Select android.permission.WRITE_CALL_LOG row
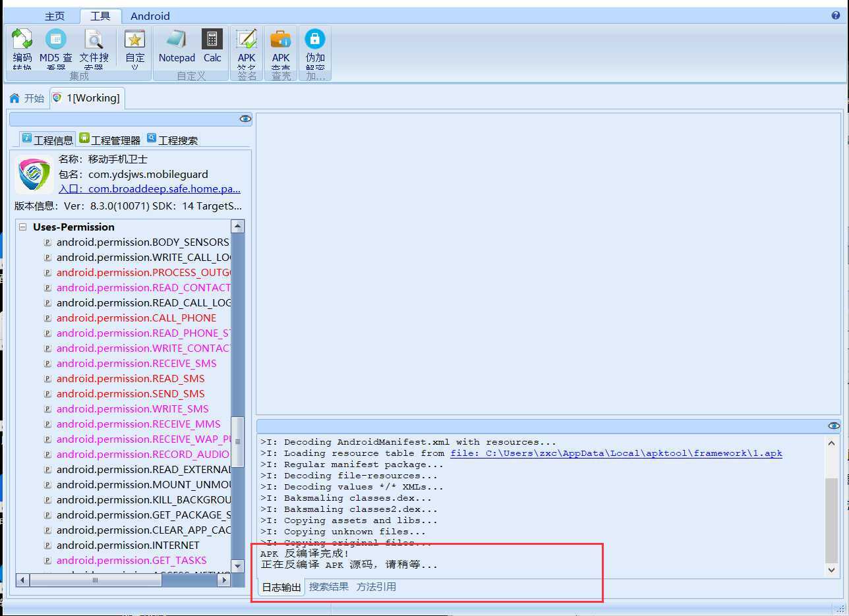The height and width of the screenshot is (616, 849). coord(144,258)
